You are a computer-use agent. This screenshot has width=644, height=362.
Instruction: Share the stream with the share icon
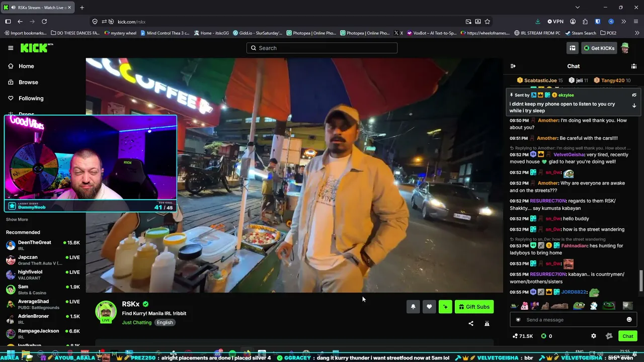coord(471,323)
